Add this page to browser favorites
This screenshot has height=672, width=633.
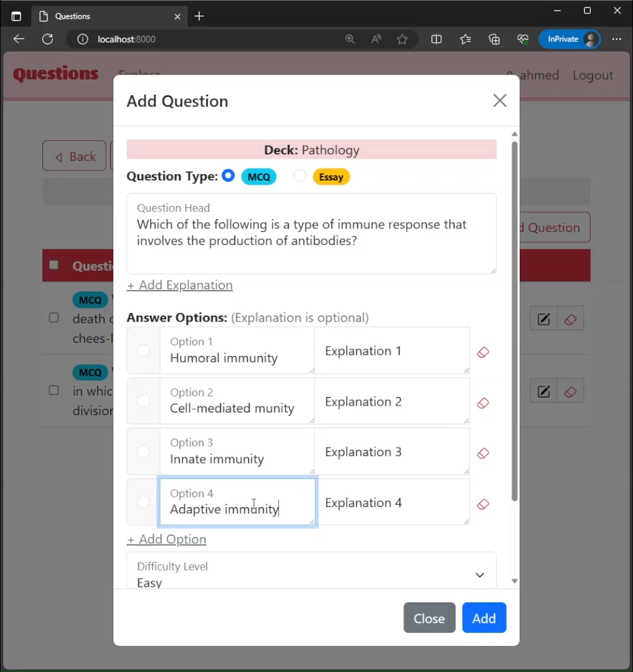click(x=402, y=39)
